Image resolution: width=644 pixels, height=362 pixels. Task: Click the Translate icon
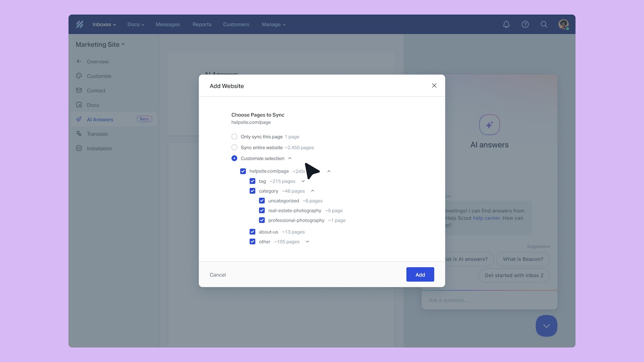(79, 134)
